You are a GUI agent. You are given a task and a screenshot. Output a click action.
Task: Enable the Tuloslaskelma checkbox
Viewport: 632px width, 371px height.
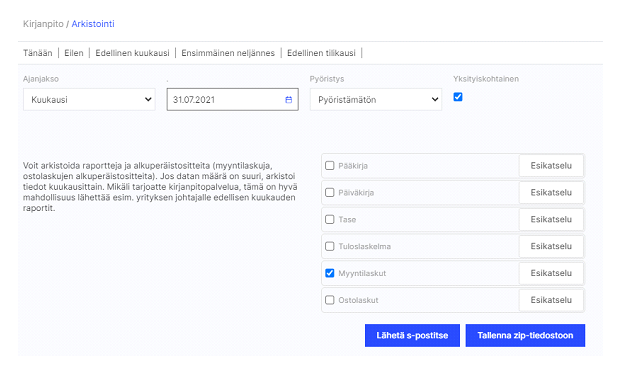pos(330,246)
